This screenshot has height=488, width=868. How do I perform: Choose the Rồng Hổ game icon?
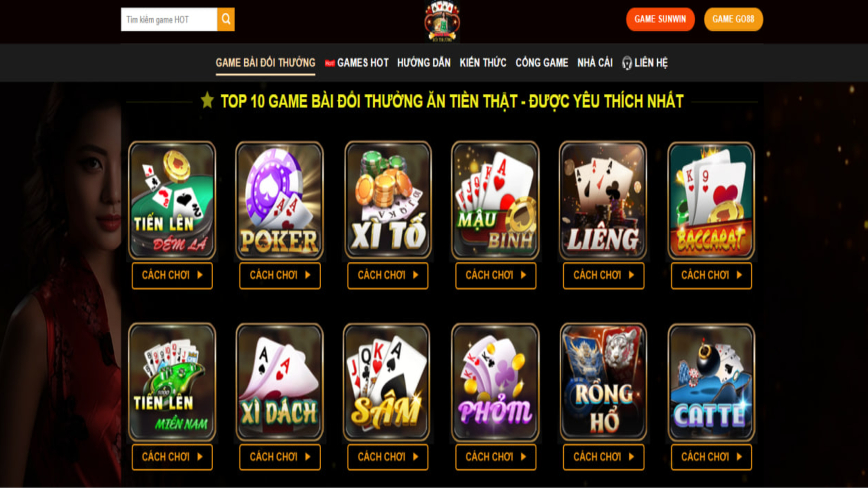click(x=603, y=382)
